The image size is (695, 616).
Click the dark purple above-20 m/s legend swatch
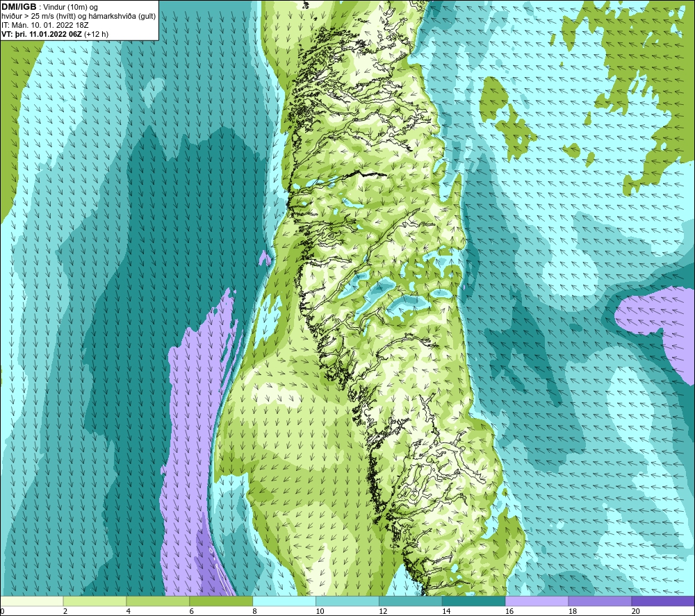[664, 601]
